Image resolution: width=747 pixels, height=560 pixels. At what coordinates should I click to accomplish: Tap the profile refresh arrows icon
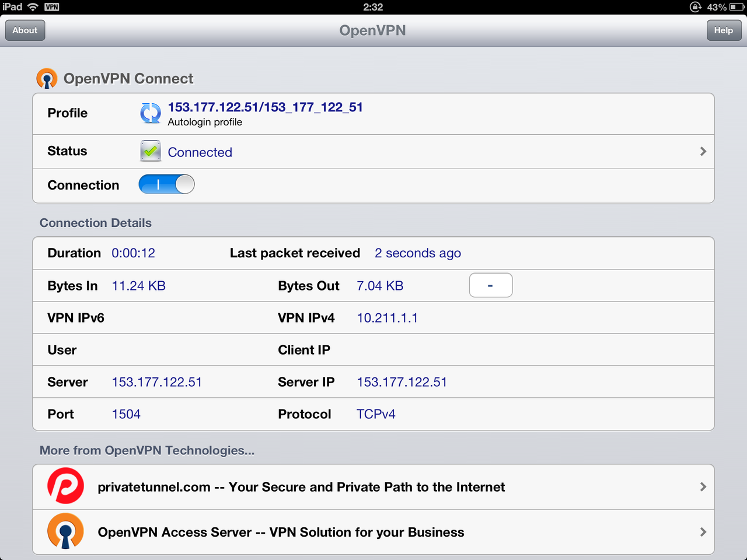151,113
